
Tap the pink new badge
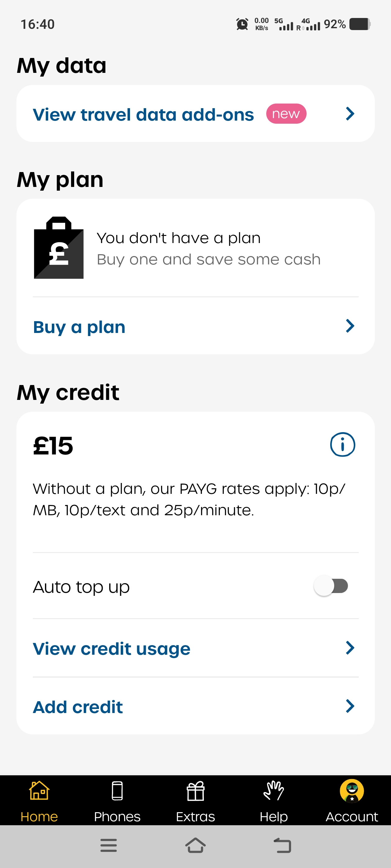click(286, 114)
